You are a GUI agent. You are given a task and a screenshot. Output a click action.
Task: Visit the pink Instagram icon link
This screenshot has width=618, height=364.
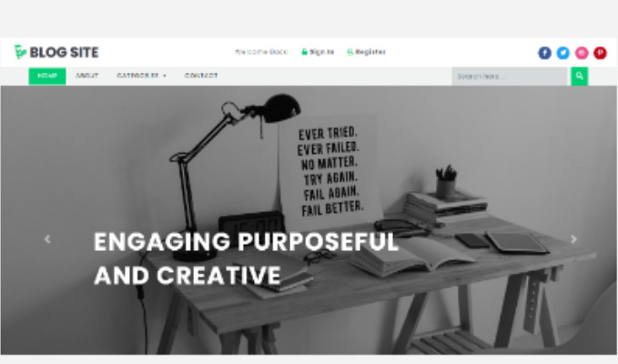(x=582, y=53)
